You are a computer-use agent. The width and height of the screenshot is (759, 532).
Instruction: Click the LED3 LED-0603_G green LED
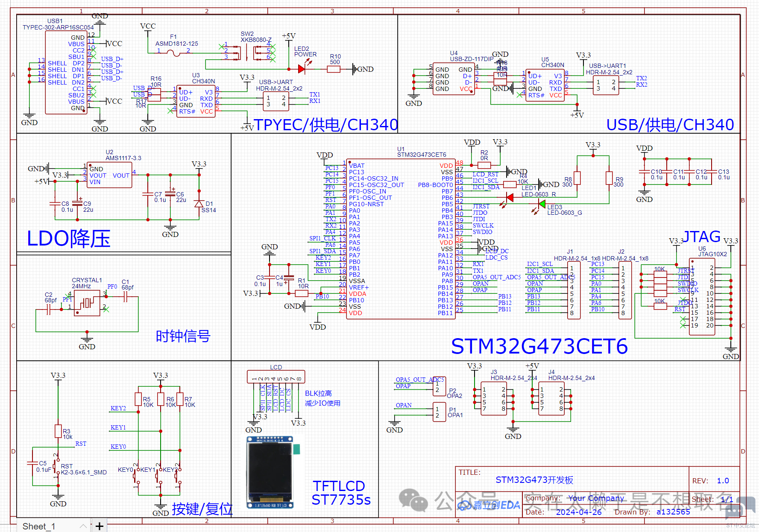point(542,204)
